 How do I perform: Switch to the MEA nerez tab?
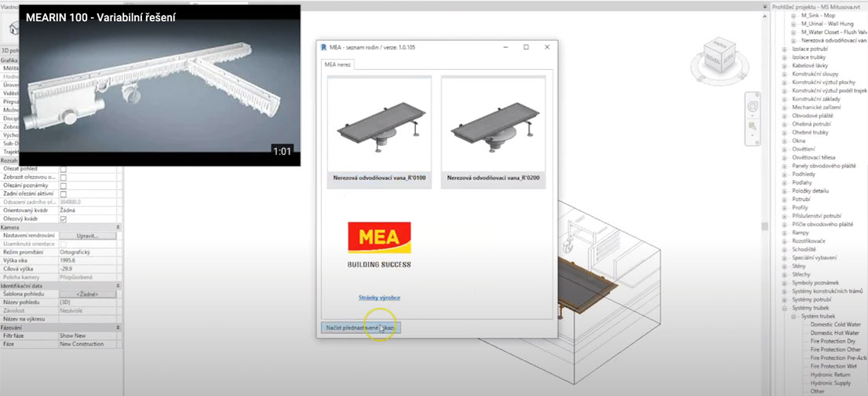click(x=338, y=64)
